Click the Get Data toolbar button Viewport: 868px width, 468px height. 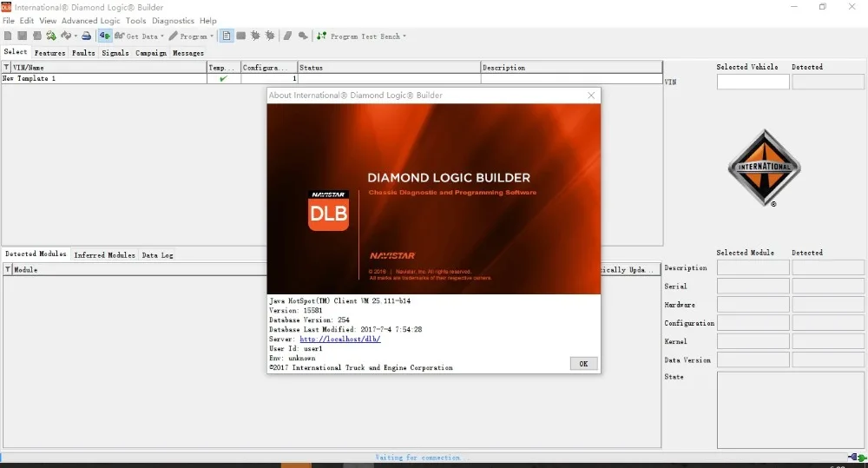[136, 36]
